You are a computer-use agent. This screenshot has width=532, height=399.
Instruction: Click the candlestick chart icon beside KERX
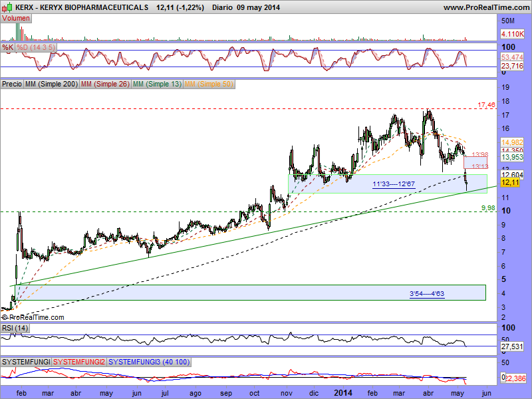coord(7,7)
